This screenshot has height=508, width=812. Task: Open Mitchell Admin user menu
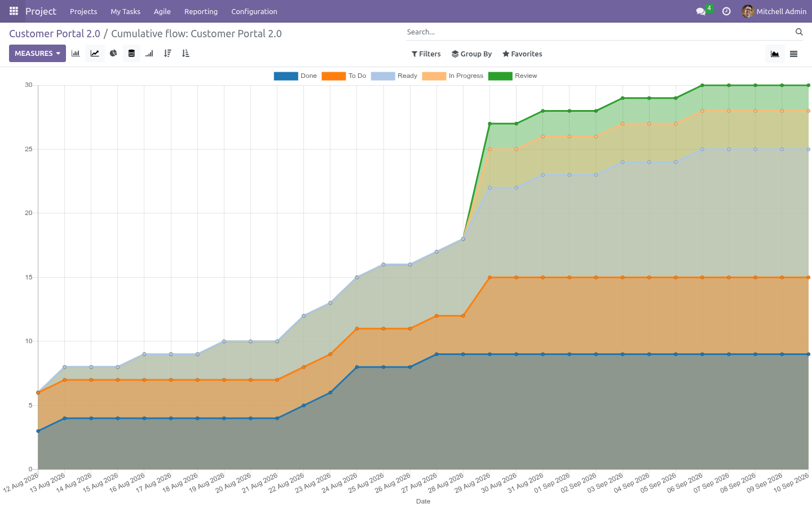pyautogui.click(x=774, y=11)
